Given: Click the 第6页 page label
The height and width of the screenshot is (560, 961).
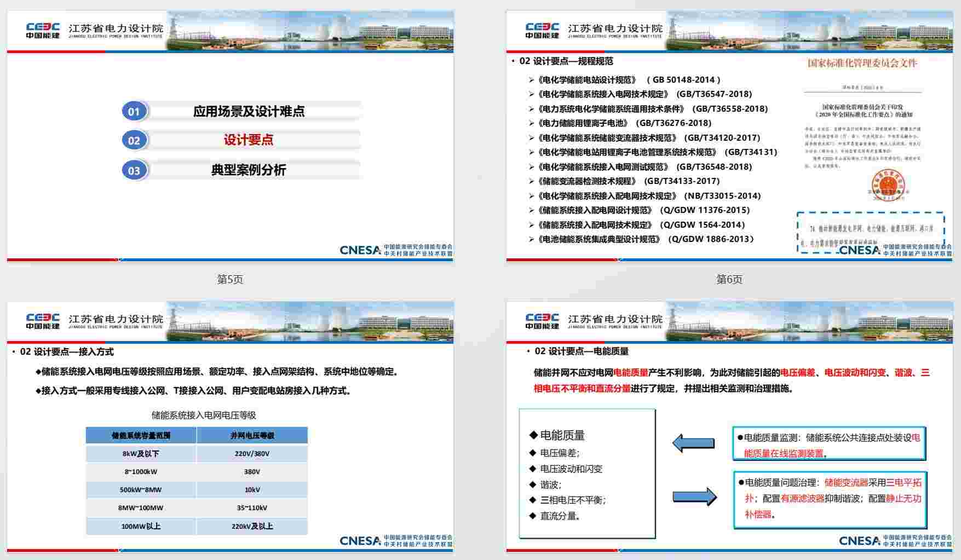Looking at the screenshot, I should (729, 280).
